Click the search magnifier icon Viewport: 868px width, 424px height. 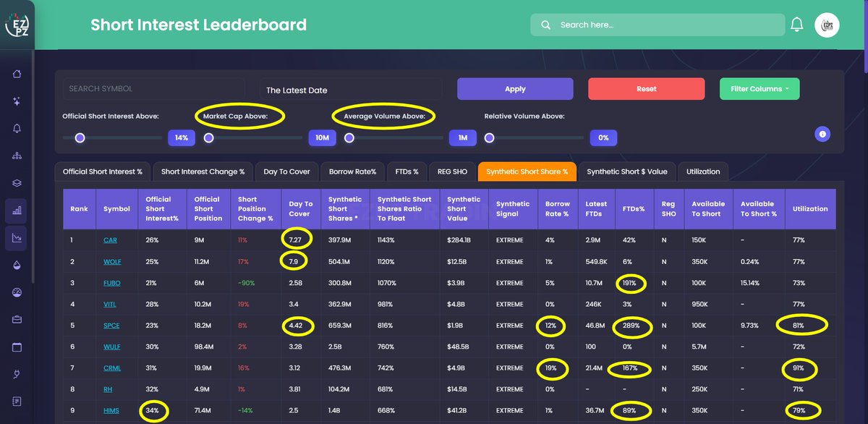coord(545,25)
